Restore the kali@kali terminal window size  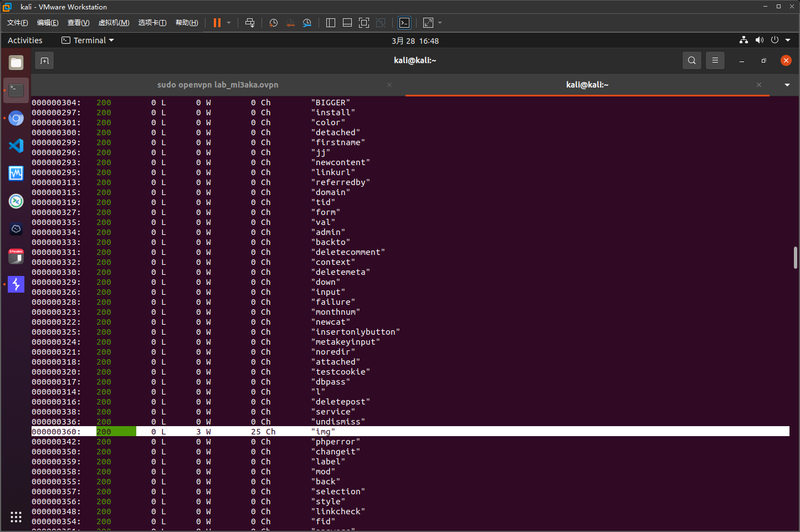763,60
